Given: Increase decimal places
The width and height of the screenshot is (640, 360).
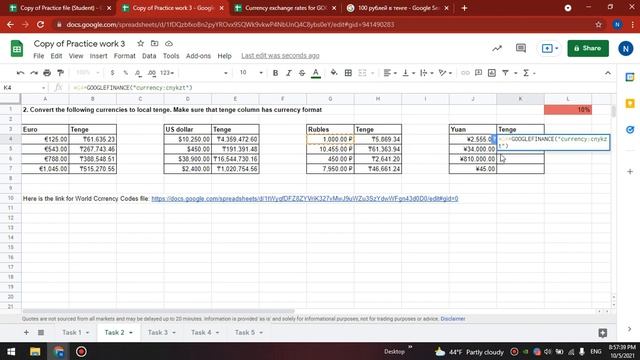Looking at the screenshot, I should pyautogui.click(x=152, y=73).
